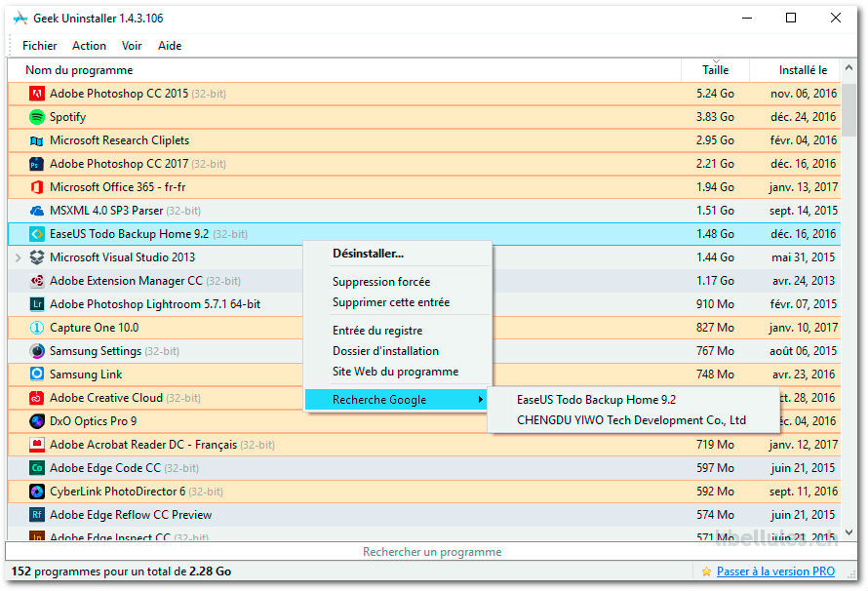
Task: Click the EaseUS Todo Backup icon
Action: [36, 234]
